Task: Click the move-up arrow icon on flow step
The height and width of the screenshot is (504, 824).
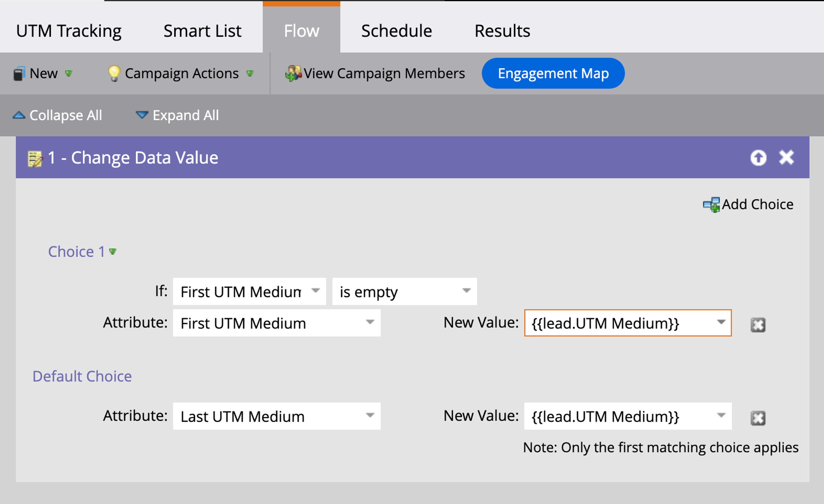Action: pyautogui.click(x=758, y=158)
